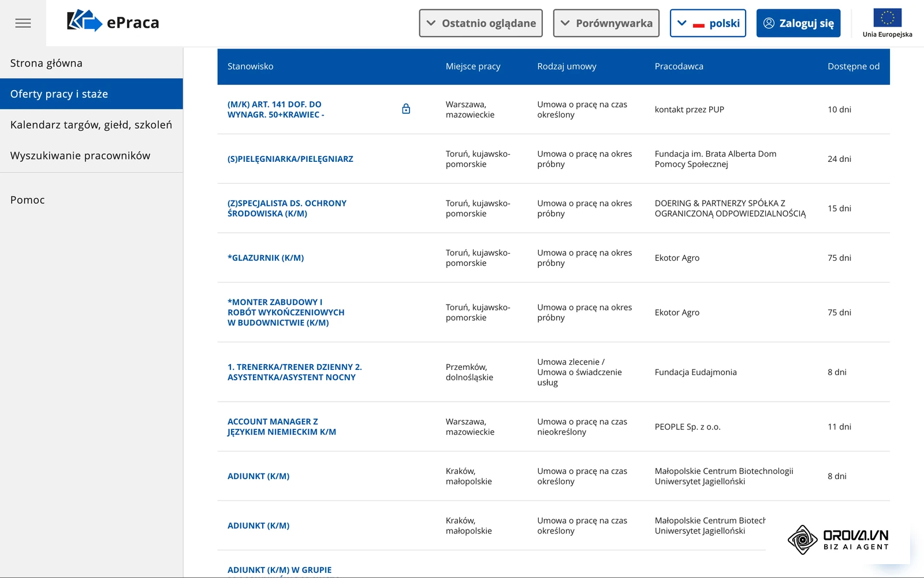Click Fundacja Eudajmonia employer cell

[x=696, y=372]
